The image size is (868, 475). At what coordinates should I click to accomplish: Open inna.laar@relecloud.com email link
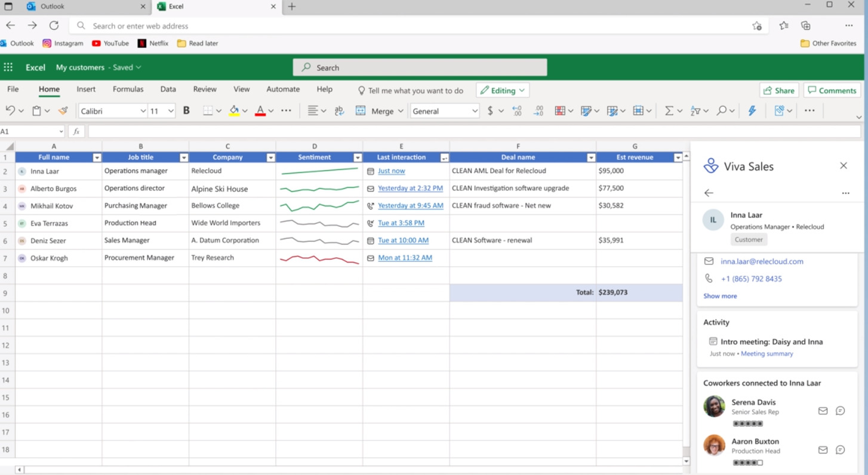click(x=762, y=261)
